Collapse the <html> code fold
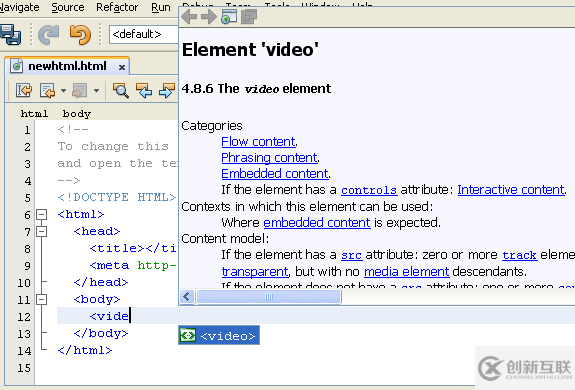Screen dimensions: 575x390 pyautogui.click(x=42, y=214)
